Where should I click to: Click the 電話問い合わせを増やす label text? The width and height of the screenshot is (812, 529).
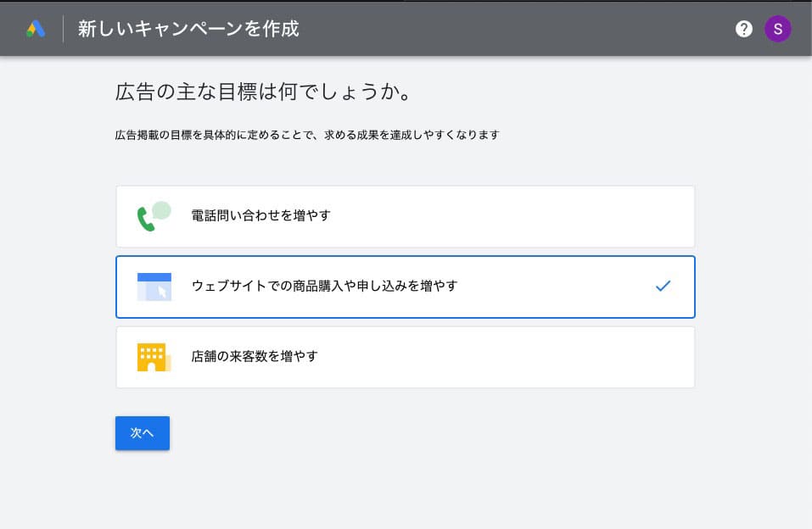click(261, 216)
